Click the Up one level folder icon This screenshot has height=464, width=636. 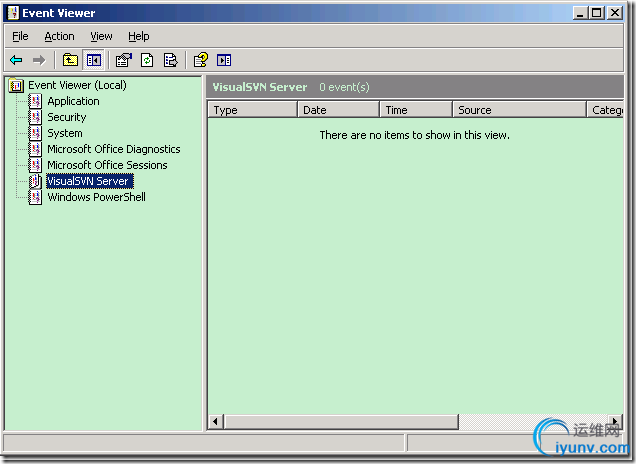coord(70,60)
